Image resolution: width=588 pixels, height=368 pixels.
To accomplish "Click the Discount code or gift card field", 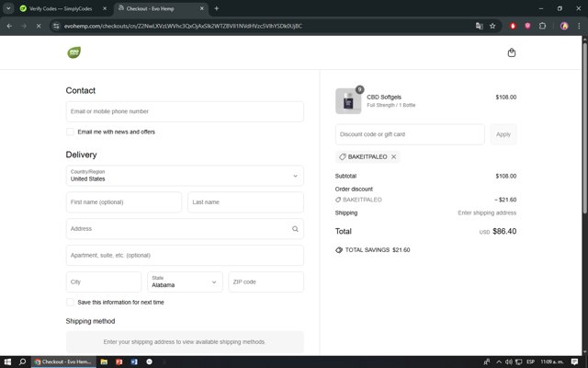I will pos(410,134).
